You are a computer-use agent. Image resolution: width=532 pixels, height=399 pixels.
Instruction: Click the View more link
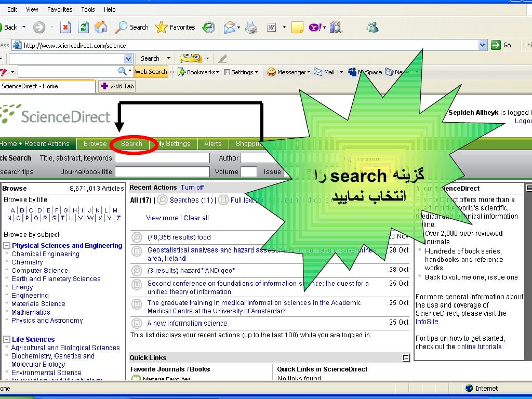(162, 218)
